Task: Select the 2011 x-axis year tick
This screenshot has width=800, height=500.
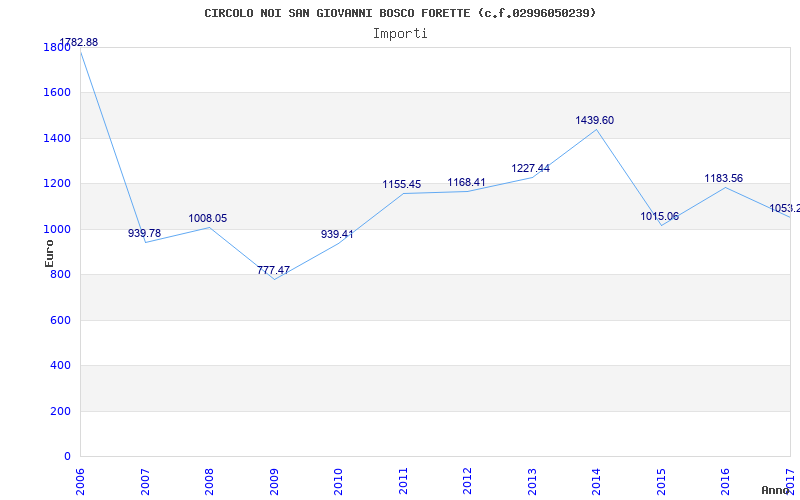Action: [403, 481]
